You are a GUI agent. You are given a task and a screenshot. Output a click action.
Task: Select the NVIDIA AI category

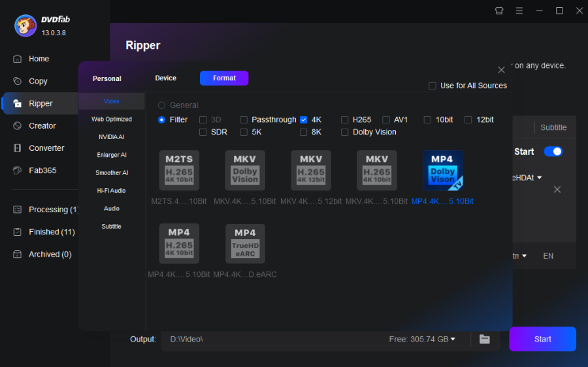pos(111,137)
